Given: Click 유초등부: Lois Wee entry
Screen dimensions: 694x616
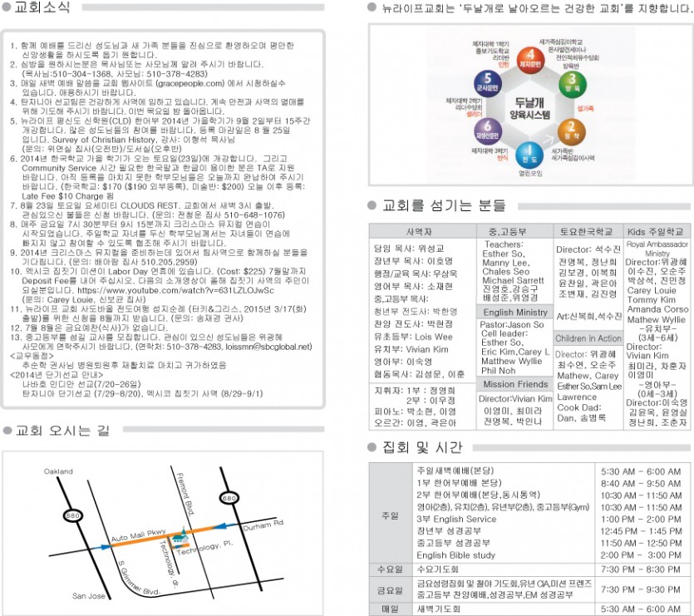Looking at the screenshot, I should (413, 337).
